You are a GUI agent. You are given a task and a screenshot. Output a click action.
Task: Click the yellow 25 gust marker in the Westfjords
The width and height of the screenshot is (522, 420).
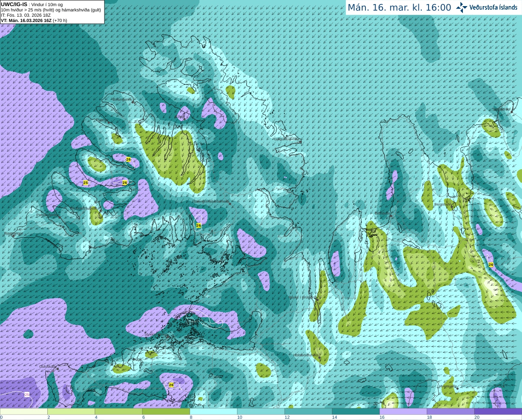tap(86, 183)
